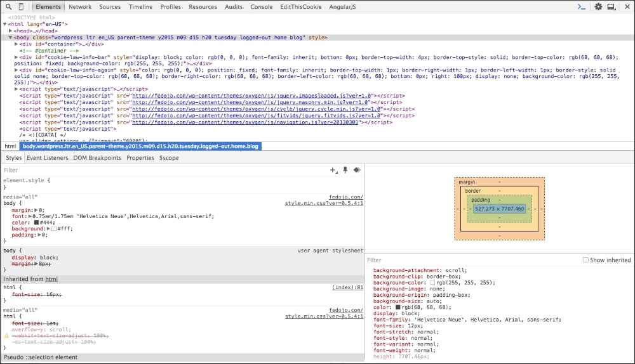Click the new style rule plus icon
The width and height of the screenshot is (635, 364).
point(333,171)
